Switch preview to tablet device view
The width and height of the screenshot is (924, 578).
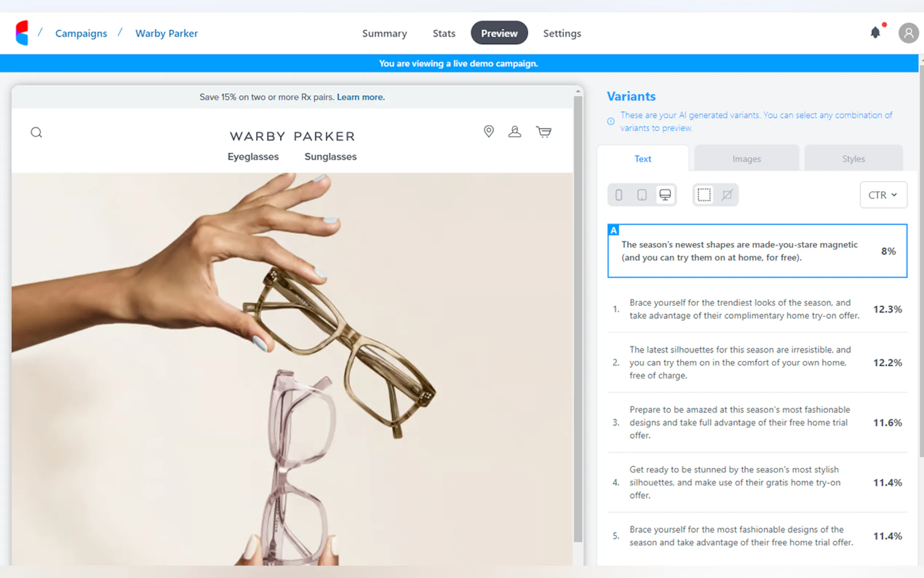pyautogui.click(x=642, y=195)
